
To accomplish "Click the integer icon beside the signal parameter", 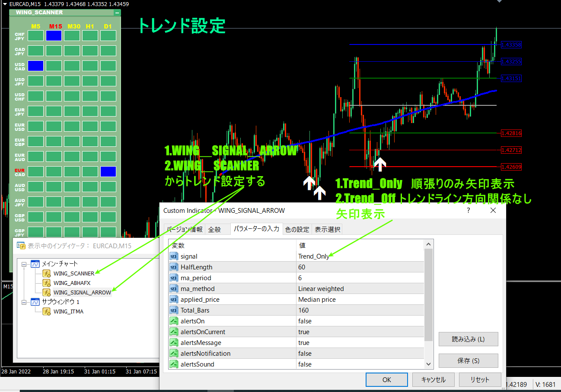I will point(174,256).
